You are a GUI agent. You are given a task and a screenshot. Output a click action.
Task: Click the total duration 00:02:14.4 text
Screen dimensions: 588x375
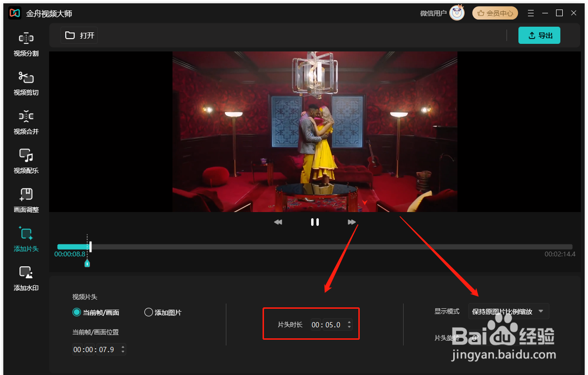pos(560,254)
